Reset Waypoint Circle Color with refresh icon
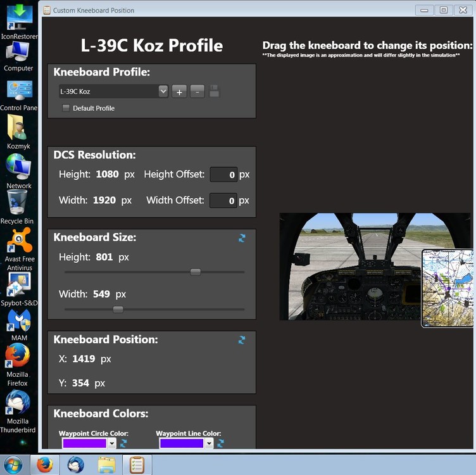This screenshot has height=475, width=476. coord(123,443)
